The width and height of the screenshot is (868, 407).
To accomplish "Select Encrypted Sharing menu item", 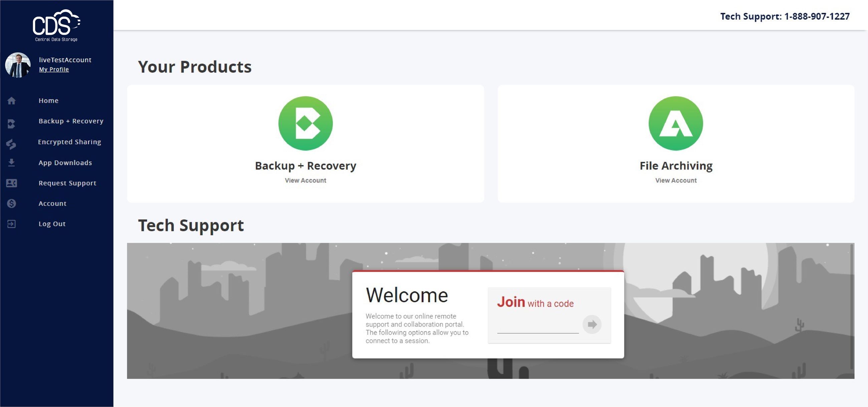I will (69, 142).
